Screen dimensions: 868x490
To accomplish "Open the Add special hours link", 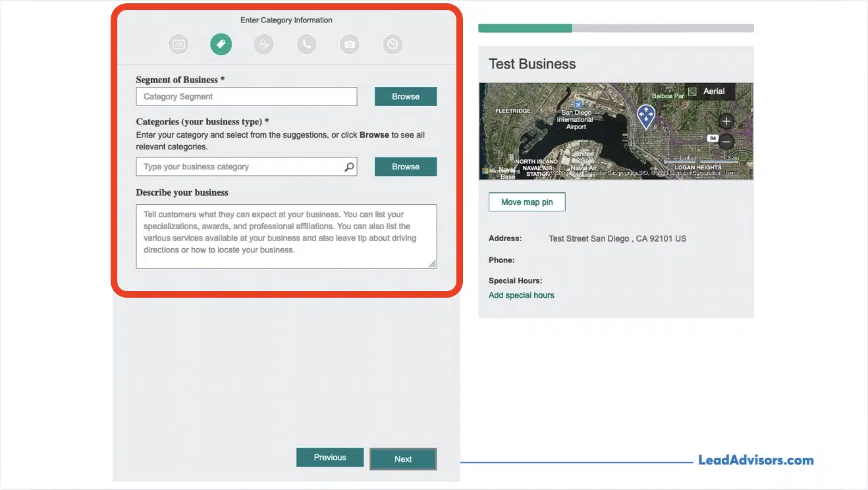I will (522, 295).
